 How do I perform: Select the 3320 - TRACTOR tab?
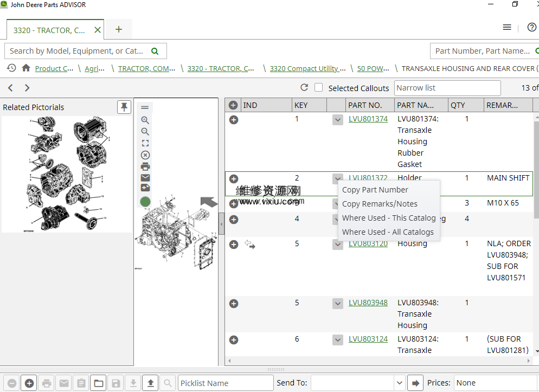point(49,30)
